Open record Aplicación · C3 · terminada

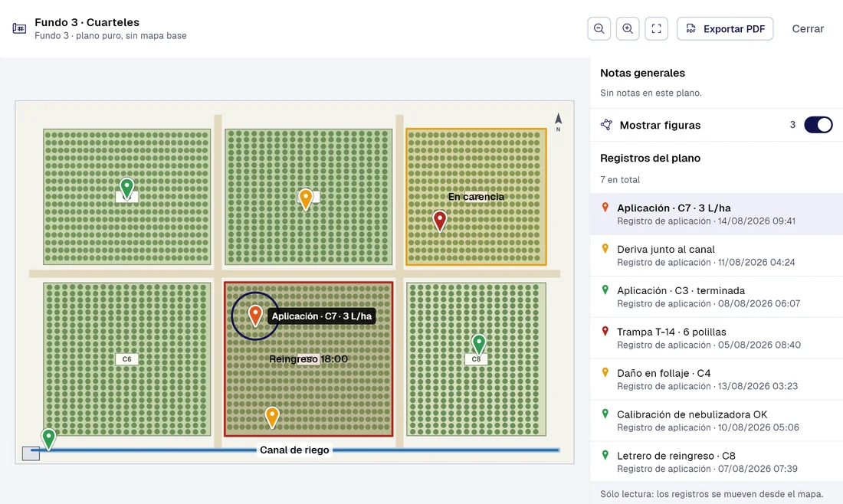click(716, 296)
